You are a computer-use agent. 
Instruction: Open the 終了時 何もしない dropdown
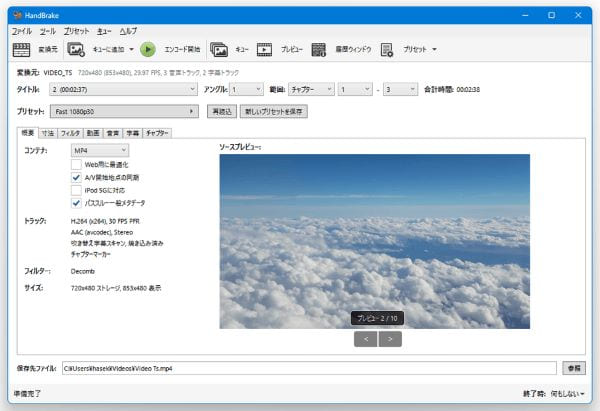click(567, 394)
